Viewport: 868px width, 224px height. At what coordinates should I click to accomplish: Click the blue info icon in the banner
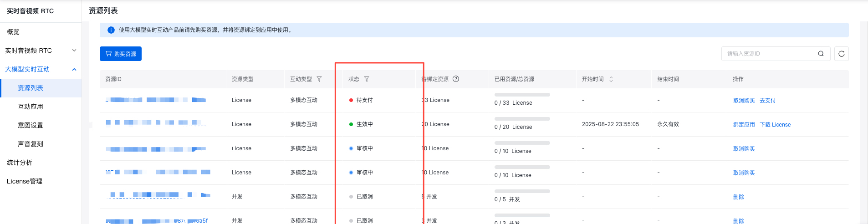pyautogui.click(x=111, y=30)
